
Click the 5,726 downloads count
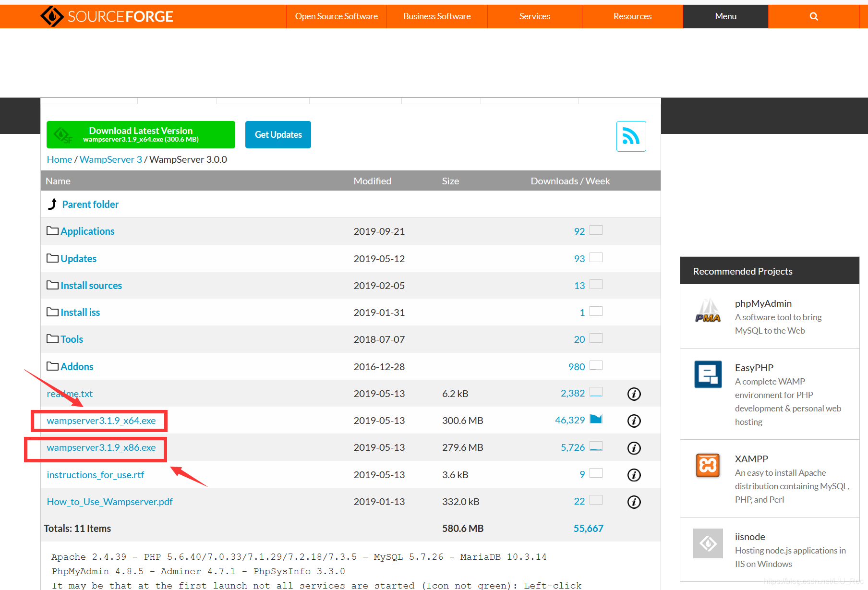[573, 447]
